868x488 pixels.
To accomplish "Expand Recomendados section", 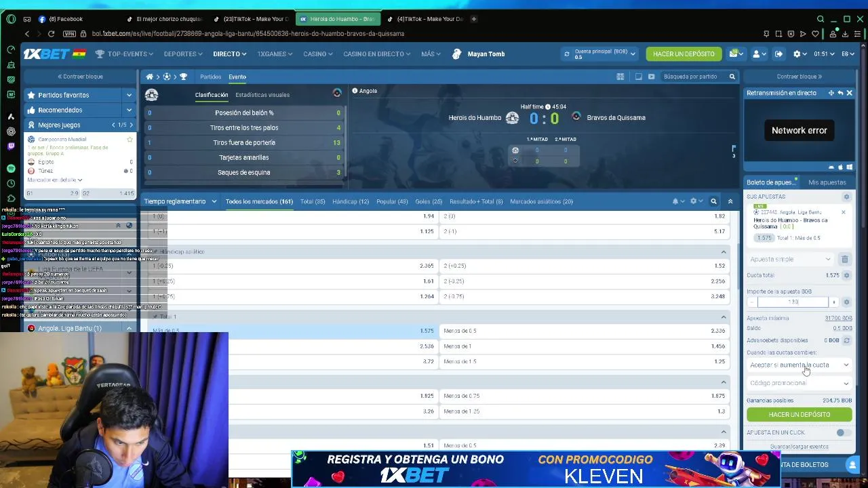I will [129, 110].
